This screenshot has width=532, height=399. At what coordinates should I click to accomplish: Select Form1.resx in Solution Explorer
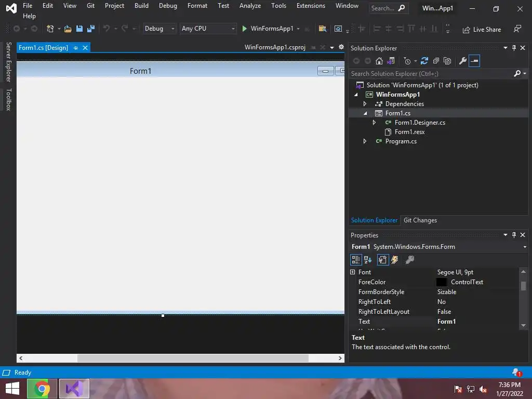click(409, 132)
